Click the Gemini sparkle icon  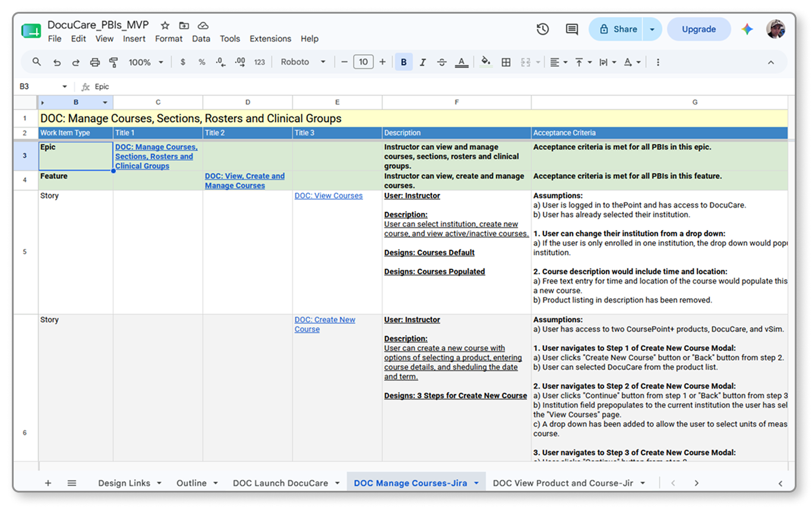coord(747,29)
